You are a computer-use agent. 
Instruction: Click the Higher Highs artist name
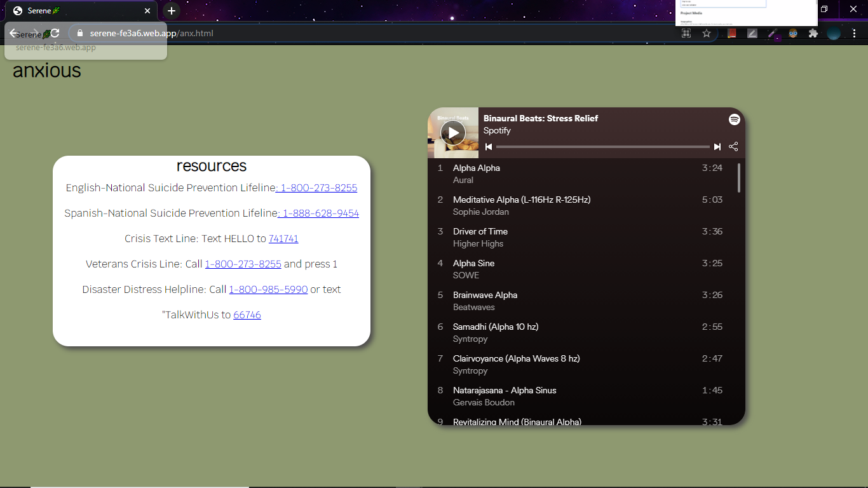point(478,243)
